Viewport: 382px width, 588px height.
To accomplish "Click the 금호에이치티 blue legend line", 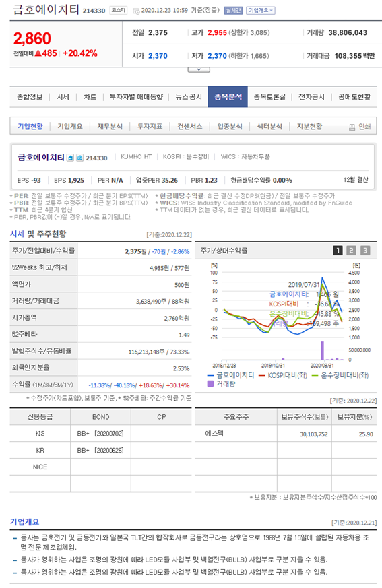I will 210,375.
